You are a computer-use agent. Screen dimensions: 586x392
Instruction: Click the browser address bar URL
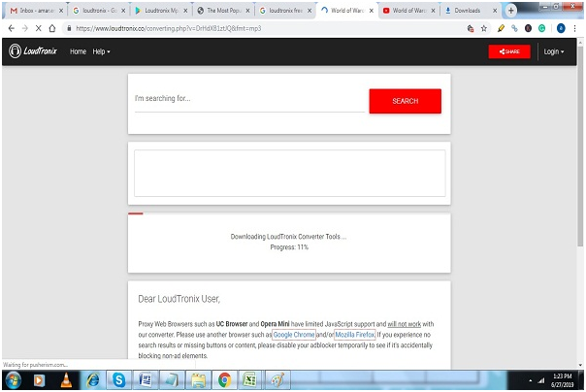(x=169, y=28)
